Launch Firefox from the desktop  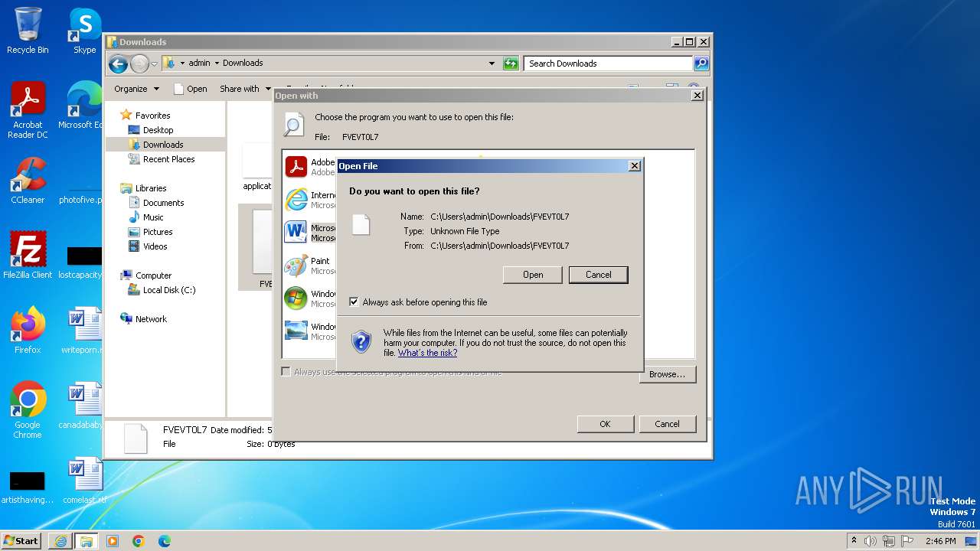click(x=28, y=331)
